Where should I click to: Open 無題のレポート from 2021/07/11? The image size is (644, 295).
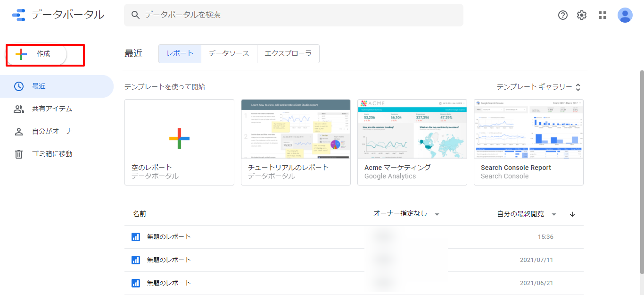coord(354,260)
